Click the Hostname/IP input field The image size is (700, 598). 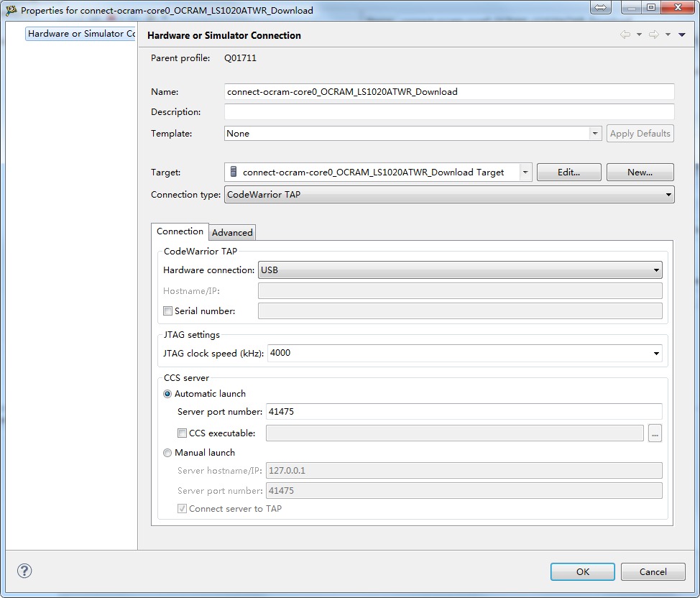coord(460,291)
